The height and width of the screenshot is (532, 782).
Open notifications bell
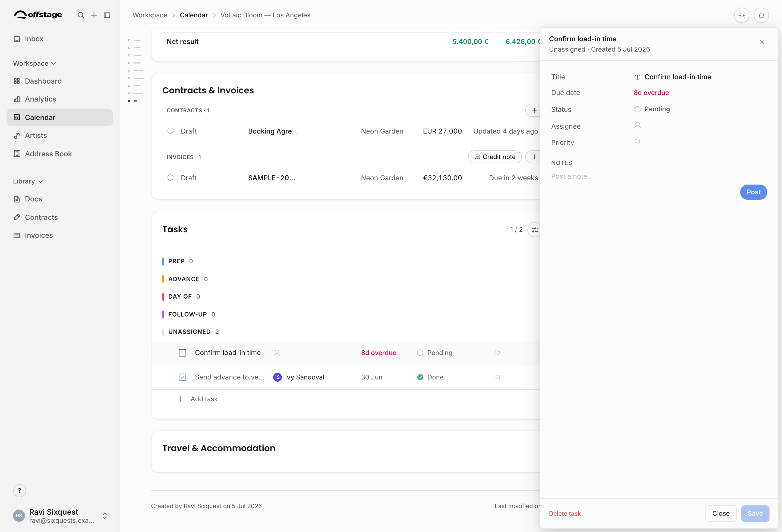[761, 15]
